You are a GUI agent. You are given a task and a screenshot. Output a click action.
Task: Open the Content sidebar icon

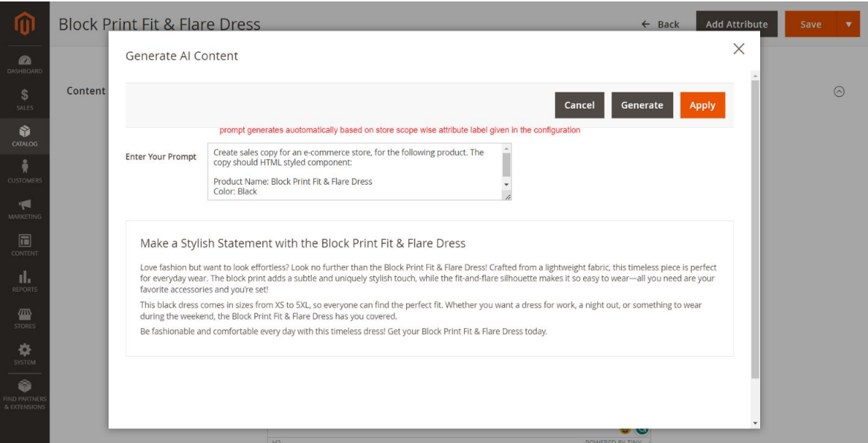click(25, 244)
